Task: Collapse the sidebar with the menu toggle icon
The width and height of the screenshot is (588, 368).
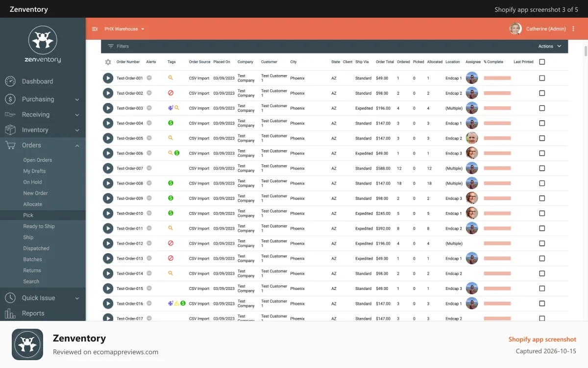Action: [x=95, y=29]
